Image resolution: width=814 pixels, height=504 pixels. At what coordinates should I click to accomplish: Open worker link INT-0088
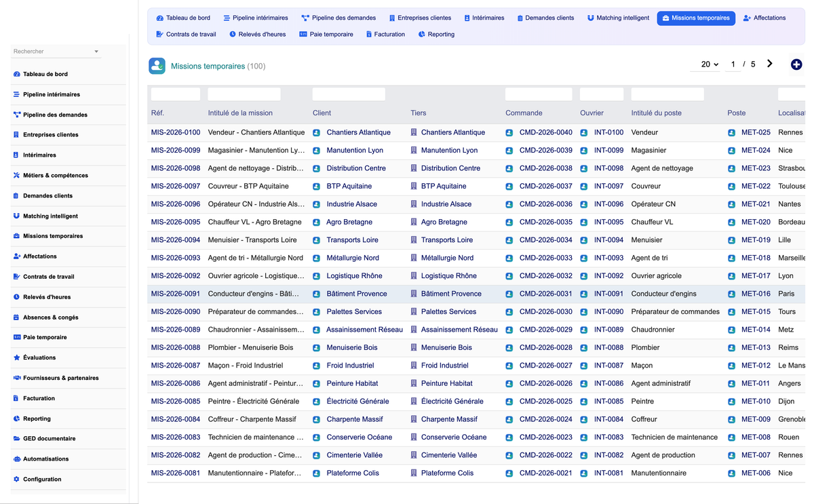(x=609, y=347)
